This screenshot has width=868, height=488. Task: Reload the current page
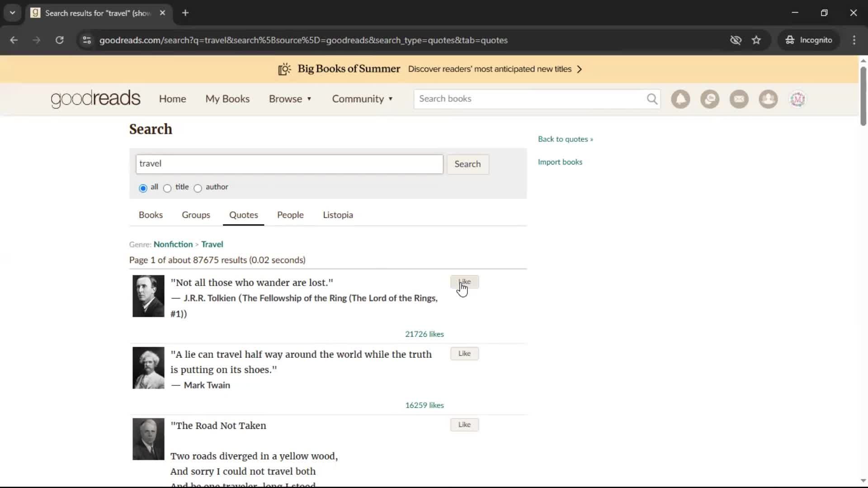[x=59, y=40]
